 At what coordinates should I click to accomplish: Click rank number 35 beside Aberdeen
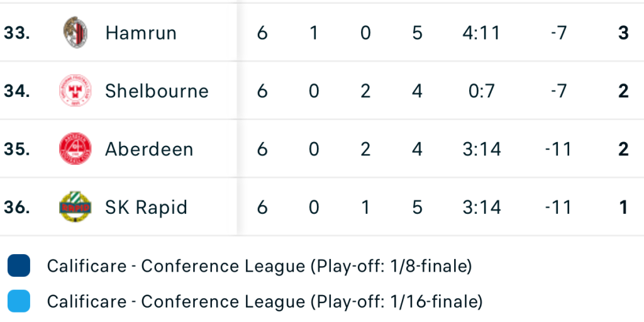[x=17, y=149]
